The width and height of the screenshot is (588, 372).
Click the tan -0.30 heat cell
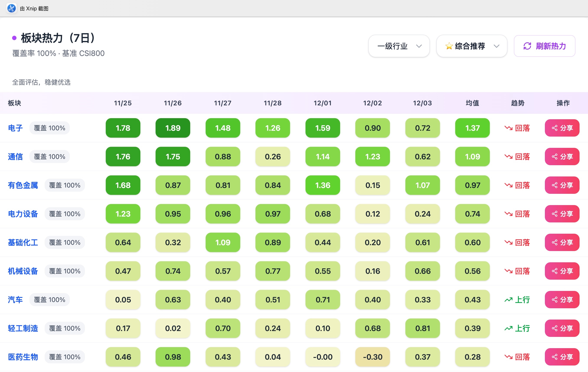pos(372,357)
